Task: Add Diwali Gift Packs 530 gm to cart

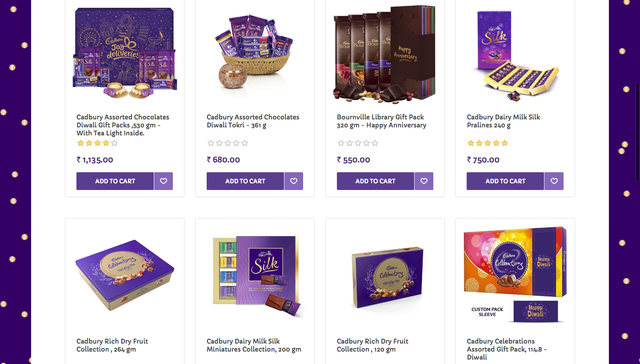Action: (x=115, y=181)
